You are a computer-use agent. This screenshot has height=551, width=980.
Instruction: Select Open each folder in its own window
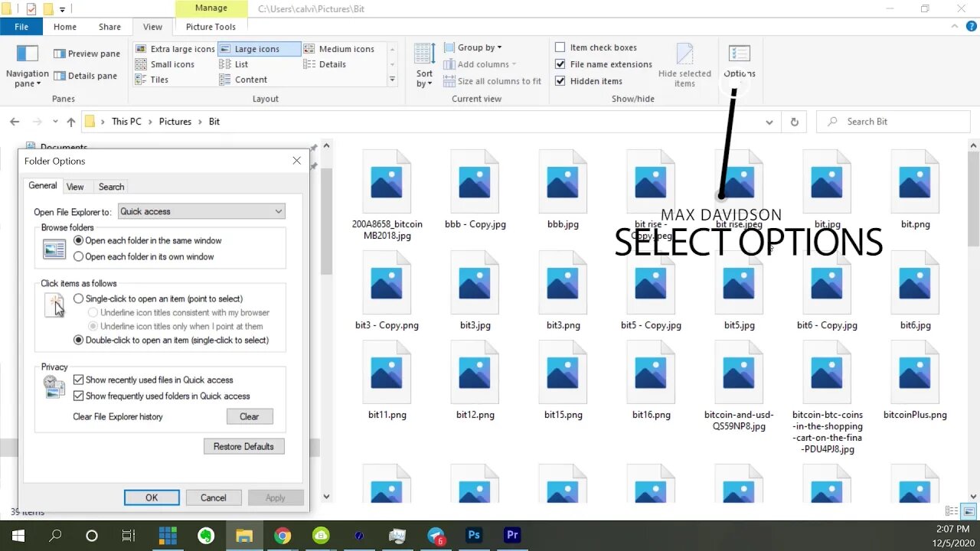pyautogui.click(x=144, y=256)
